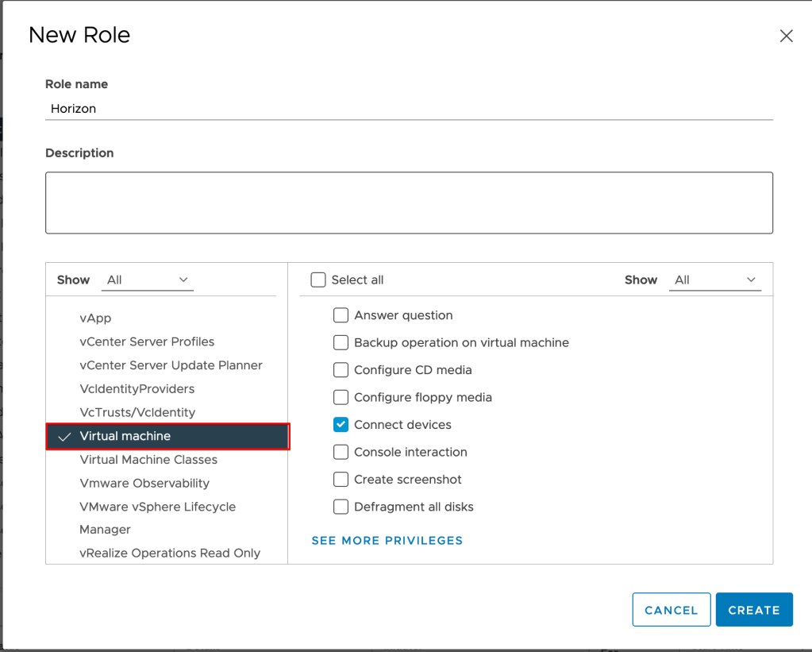
Task: Uncheck the Connect devices privilege
Action: [x=341, y=425]
